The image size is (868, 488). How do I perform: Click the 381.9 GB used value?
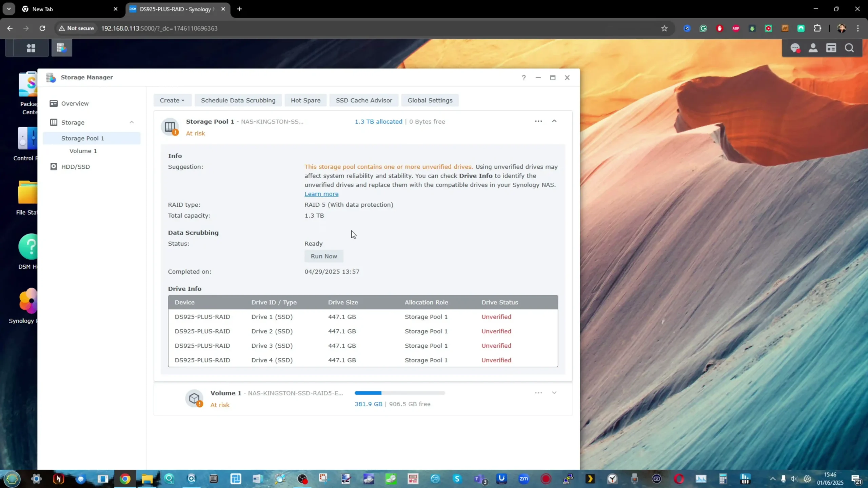point(368,404)
